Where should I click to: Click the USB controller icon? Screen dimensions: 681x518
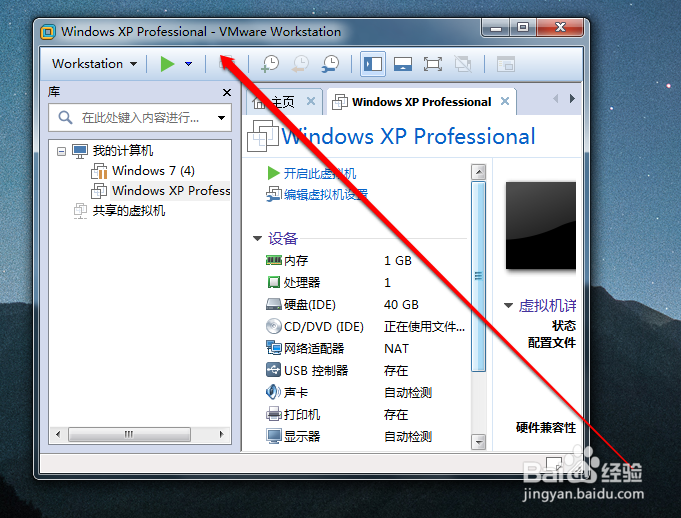pos(274,370)
